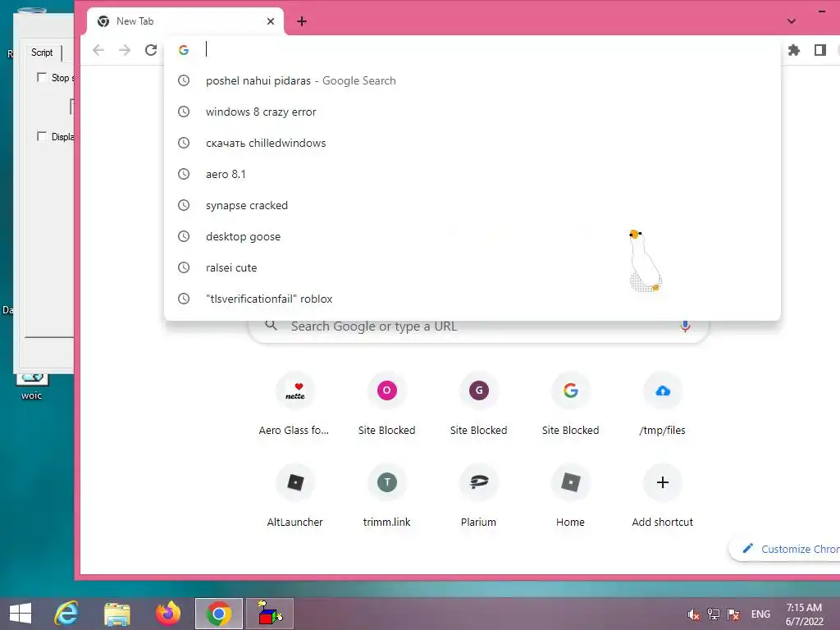Open a new tab with plus button
Image resolution: width=840 pixels, height=630 pixels.
302,21
